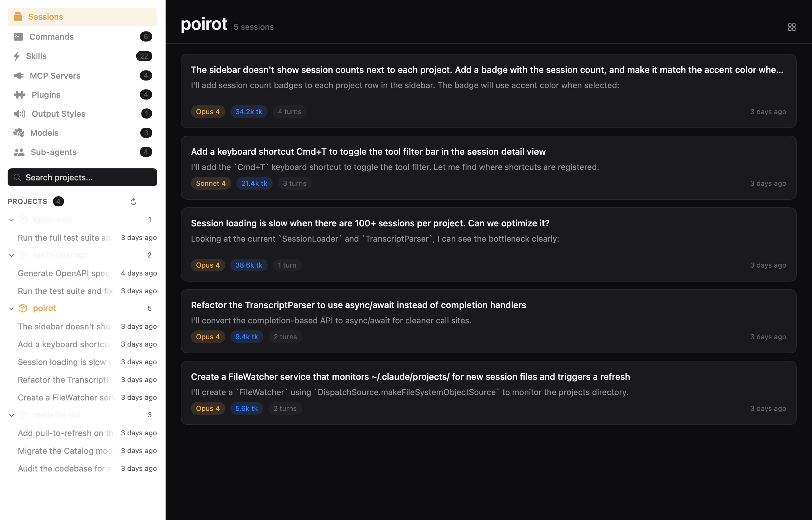The image size is (812, 520).
Task: Click the 34.2k tk token badge
Action: [x=249, y=111]
